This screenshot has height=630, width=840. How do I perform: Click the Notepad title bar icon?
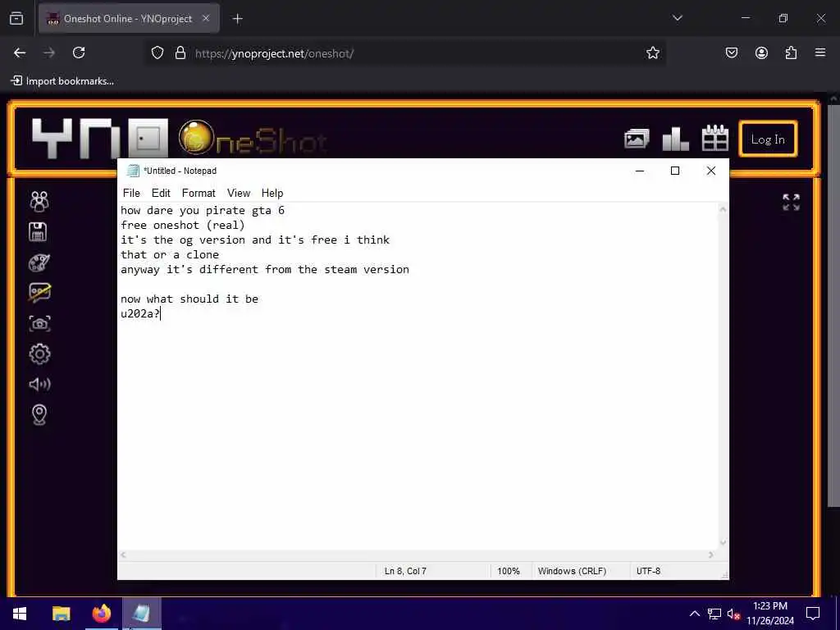(x=133, y=171)
